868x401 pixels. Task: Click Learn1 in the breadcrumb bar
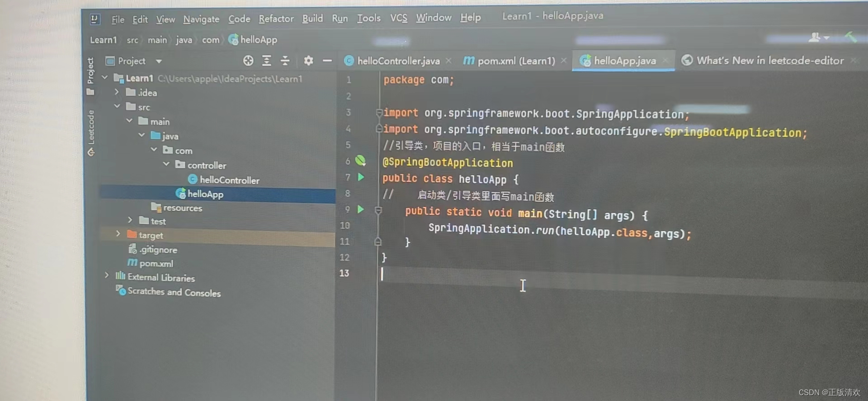[103, 40]
